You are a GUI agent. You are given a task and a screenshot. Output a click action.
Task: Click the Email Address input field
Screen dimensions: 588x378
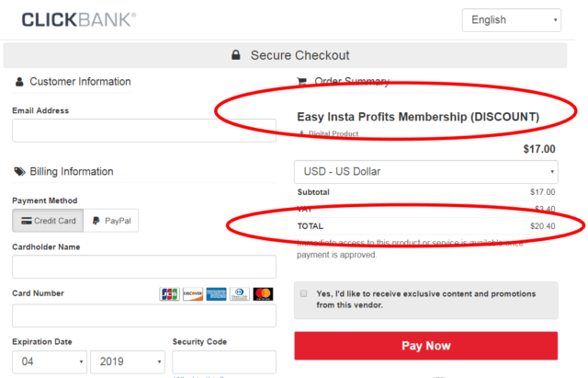[x=144, y=131]
